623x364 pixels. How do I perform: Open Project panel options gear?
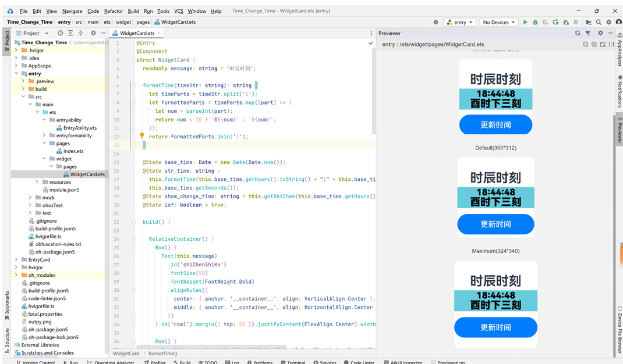(x=93, y=33)
